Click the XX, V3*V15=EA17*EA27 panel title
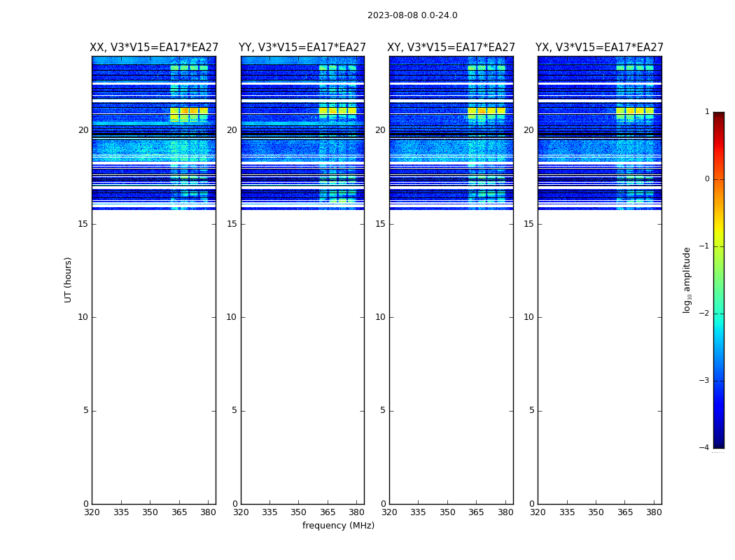Viewport: 735px width, 560px height. [154, 48]
